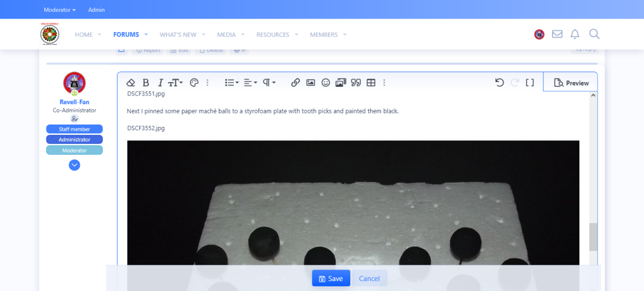
Task: Open the Members section
Action: [x=323, y=34]
